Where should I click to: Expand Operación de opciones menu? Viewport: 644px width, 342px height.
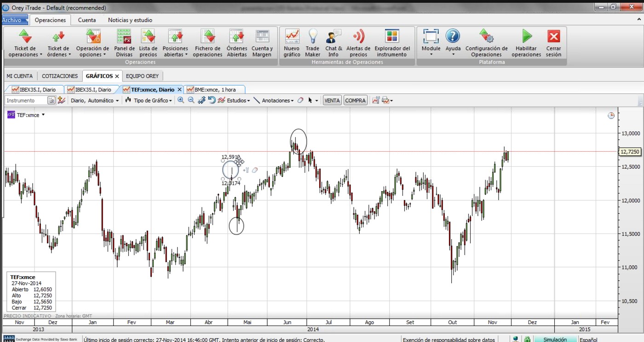coord(92,43)
